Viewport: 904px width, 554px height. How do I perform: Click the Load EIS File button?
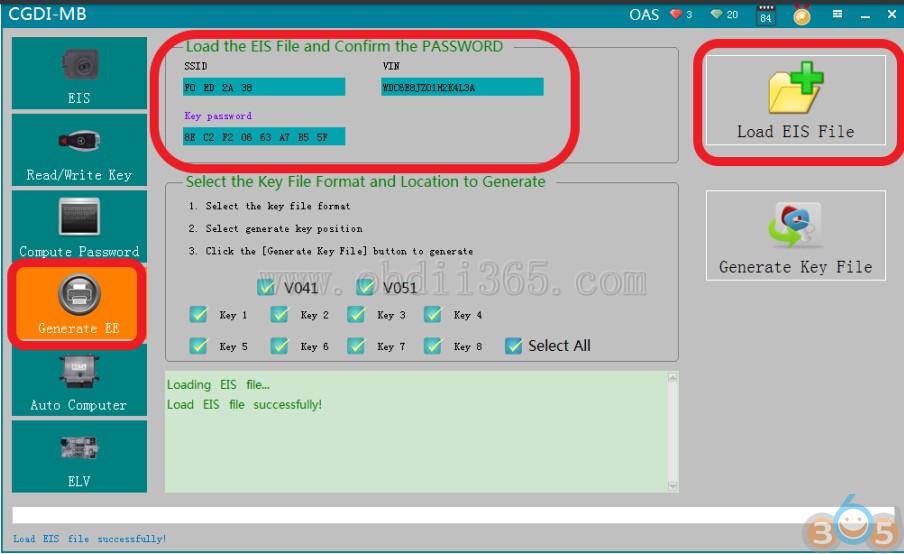[796, 100]
